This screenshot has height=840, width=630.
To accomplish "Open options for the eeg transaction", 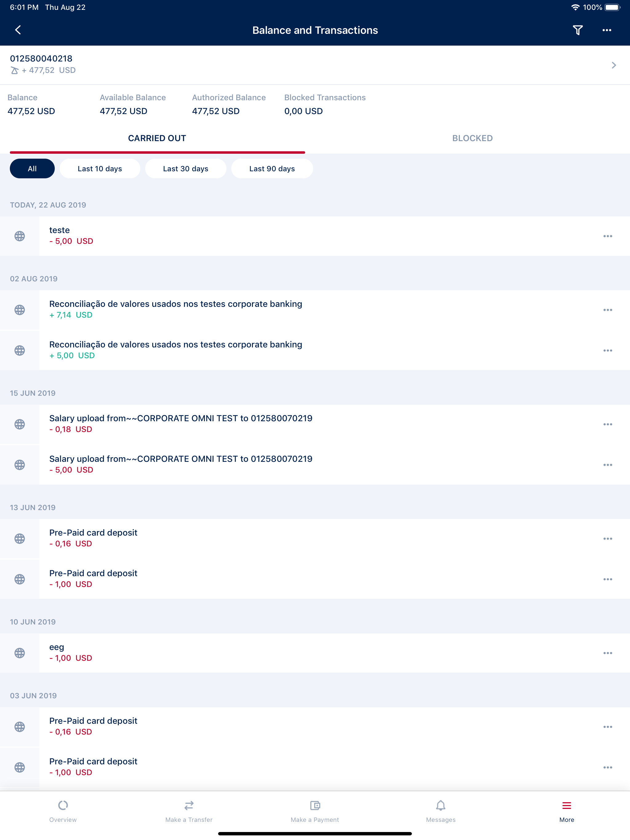I will click(608, 653).
